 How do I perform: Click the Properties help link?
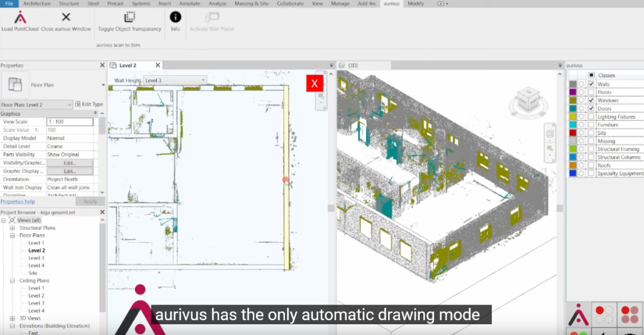pos(18,201)
